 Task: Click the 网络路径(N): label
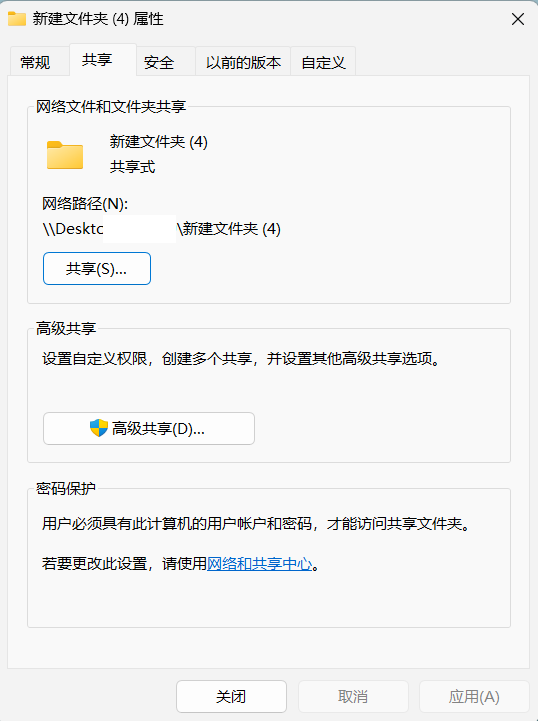(x=85, y=203)
